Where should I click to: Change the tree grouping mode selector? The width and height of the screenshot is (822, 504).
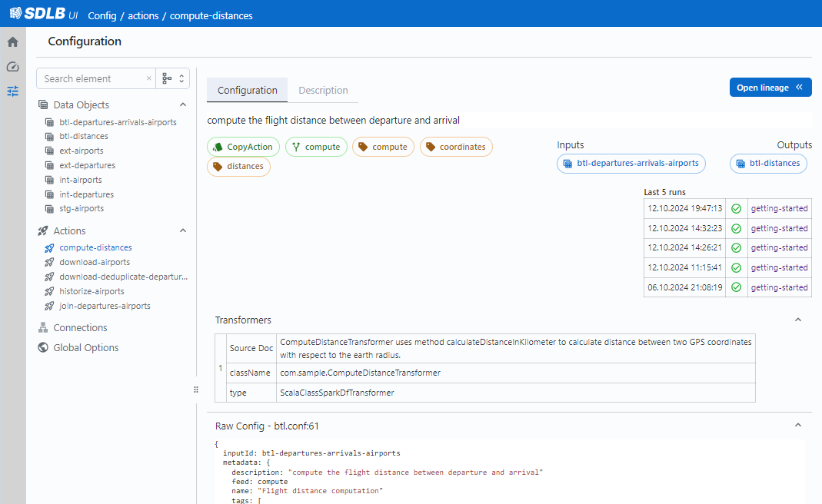(x=173, y=78)
